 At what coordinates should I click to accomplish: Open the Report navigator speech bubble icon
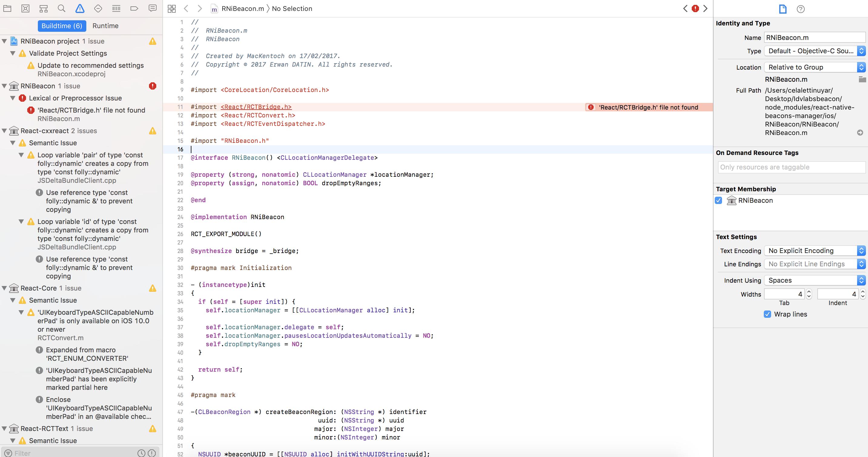click(x=153, y=8)
